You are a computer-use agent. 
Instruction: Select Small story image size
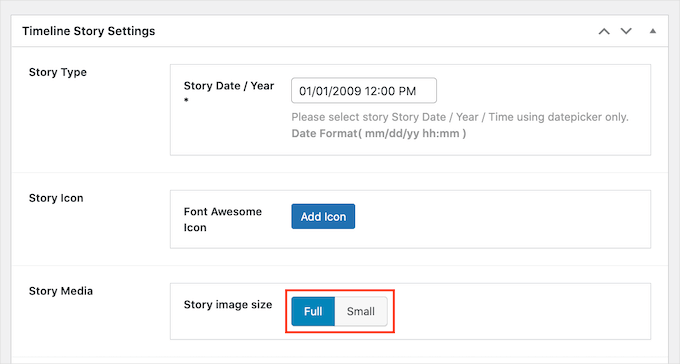(361, 312)
